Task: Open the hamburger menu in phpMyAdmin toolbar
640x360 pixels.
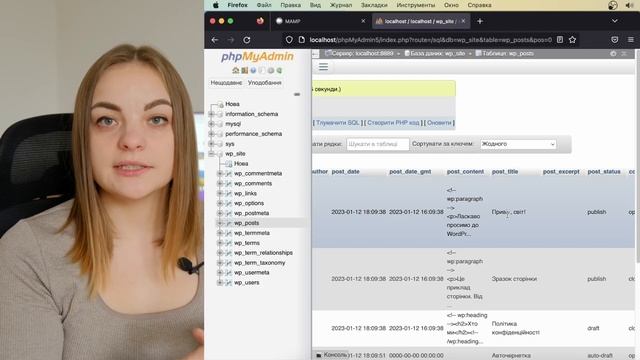Action: (x=323, y=67)
